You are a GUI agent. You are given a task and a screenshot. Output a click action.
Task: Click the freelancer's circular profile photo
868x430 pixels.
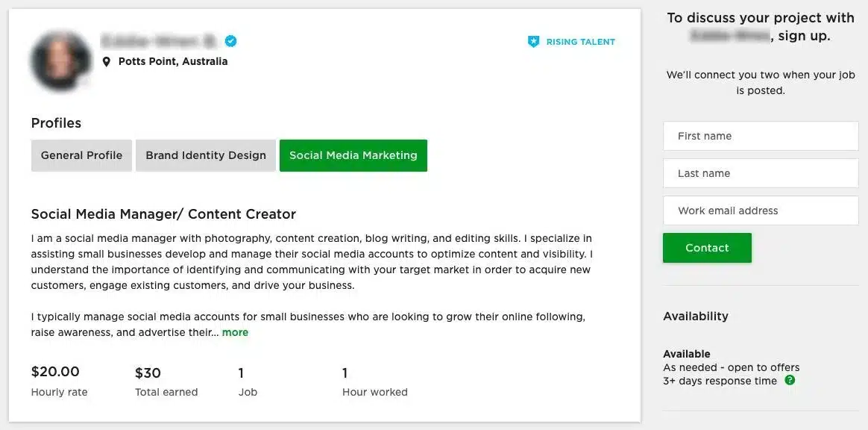point(60,61)
